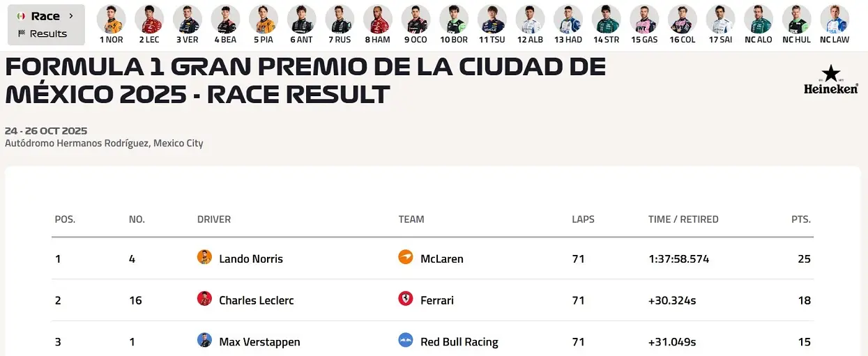The image size is (868, 356).
Task: Click the Charles Leclerc name link
Action: click(x=256, y=300)
